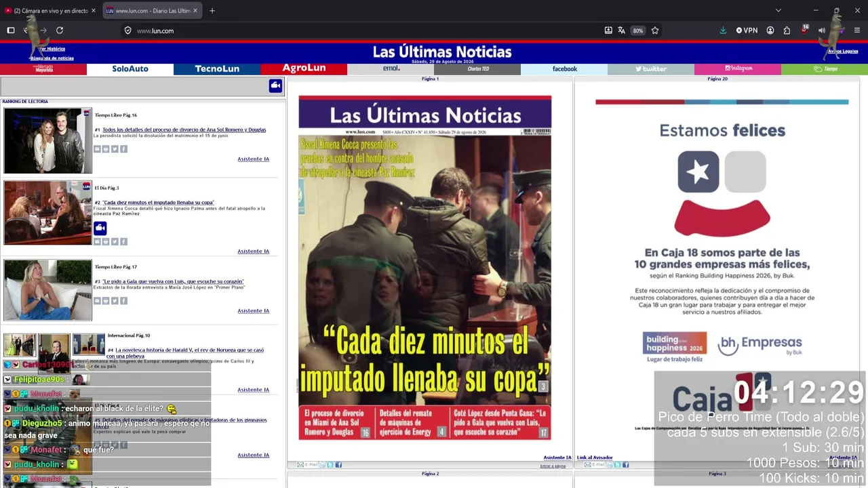Click the Ver Histórico link
Image resolution: width=868 pixels, height=488 pixels.
[52, 49]
